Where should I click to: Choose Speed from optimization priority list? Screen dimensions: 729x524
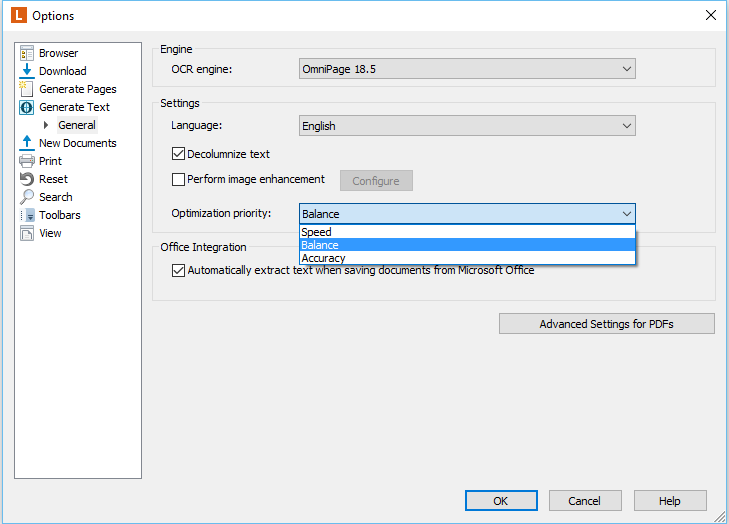(x=467, y=232)
